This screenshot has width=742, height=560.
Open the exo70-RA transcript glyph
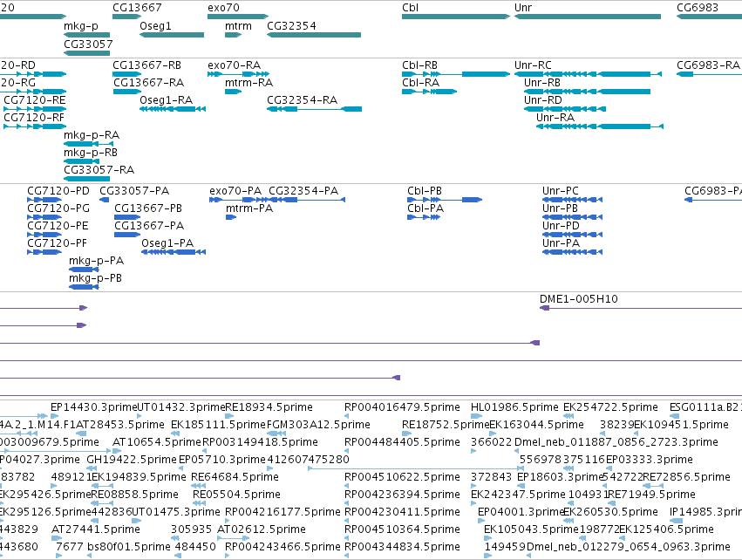click(x=239, y=74)
